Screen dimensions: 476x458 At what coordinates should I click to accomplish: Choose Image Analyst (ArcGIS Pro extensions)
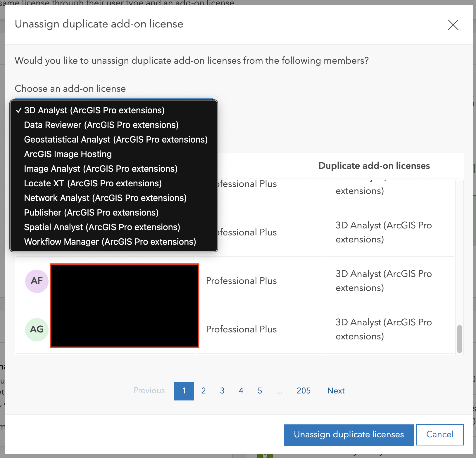pyautogui.click(x=114, y=169)
